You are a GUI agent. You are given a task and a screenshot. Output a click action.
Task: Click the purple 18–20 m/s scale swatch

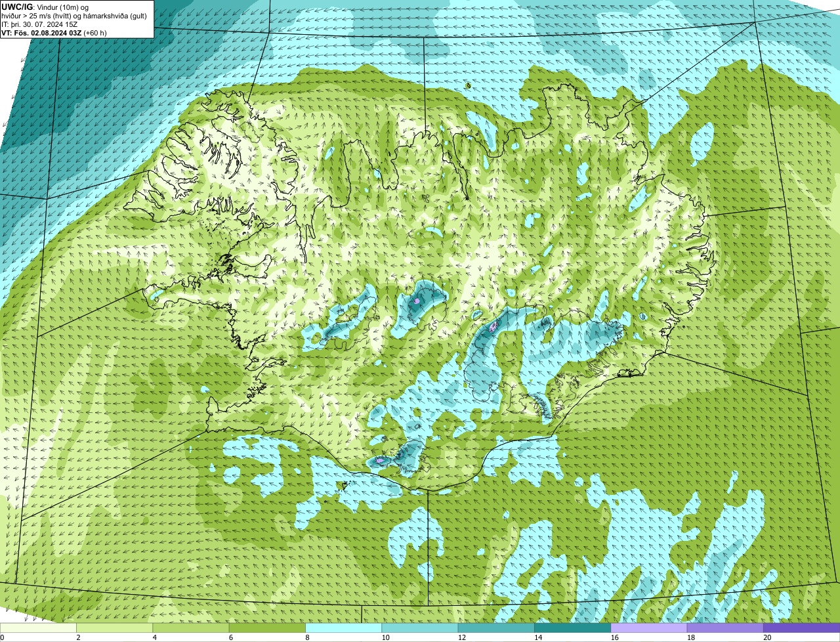(725, 628)
